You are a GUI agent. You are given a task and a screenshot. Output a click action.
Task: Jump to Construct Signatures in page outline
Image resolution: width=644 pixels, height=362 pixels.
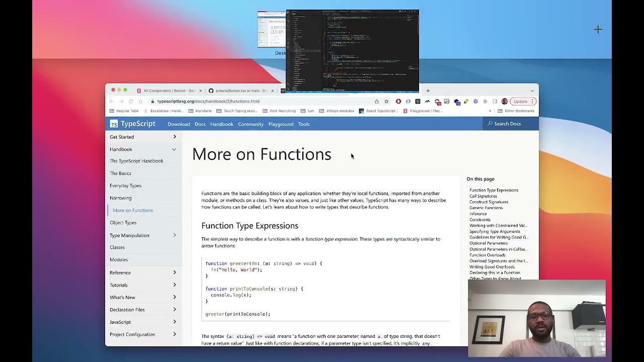click(x=489, y=202)
